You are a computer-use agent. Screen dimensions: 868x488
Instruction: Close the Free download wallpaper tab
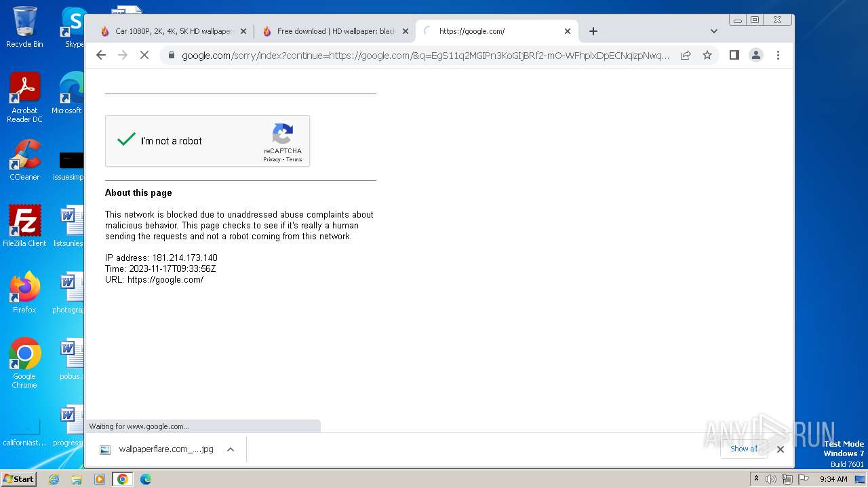[x=406, y=31]
